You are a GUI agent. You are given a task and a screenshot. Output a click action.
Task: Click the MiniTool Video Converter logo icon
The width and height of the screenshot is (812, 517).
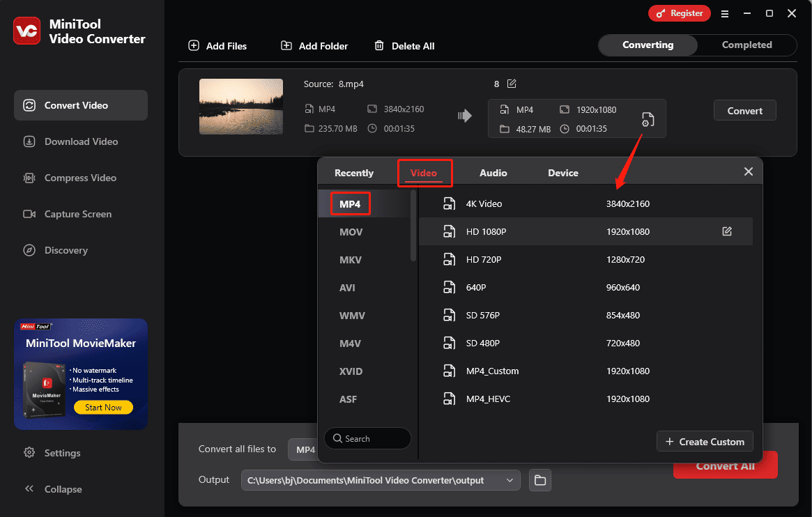[x=27, y=31]
